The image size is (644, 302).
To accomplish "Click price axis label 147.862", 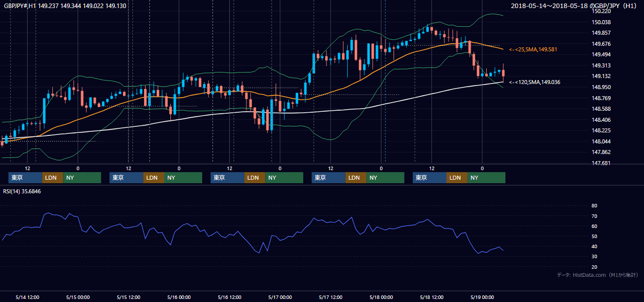I will click(x=602, y=152).
